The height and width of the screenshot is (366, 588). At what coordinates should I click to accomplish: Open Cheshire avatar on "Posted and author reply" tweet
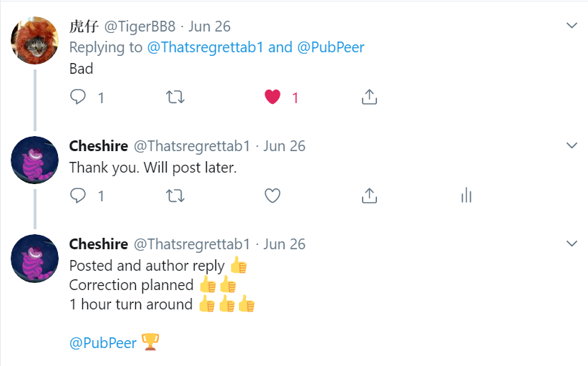click(34, 258)
